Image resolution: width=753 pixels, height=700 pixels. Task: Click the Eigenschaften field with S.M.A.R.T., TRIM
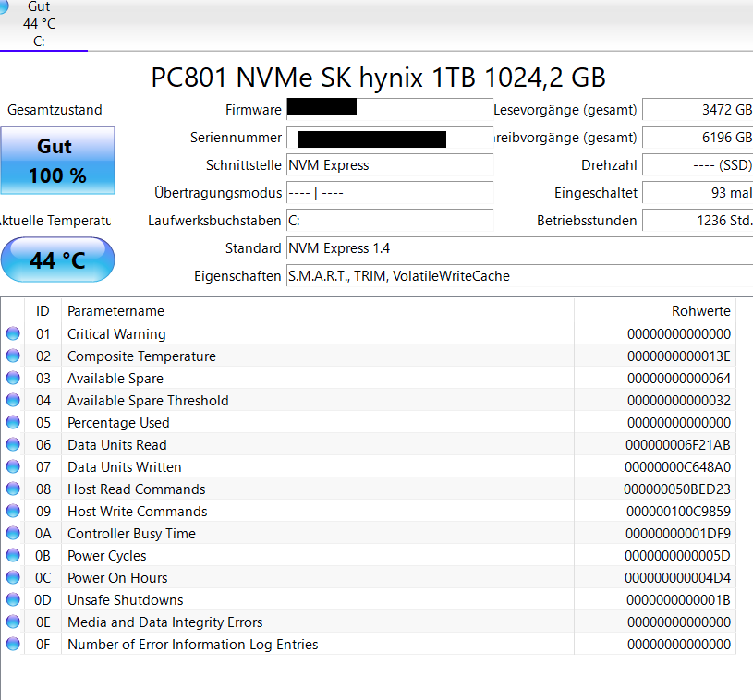[519, 276]
